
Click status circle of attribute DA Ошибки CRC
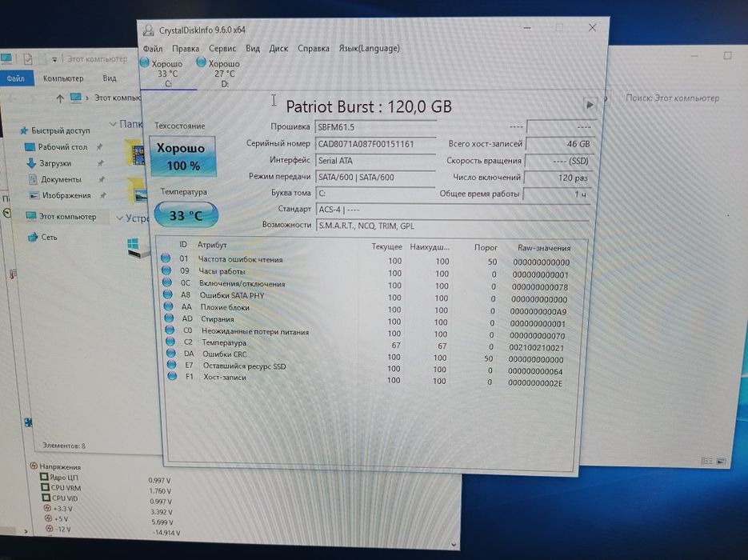(x=170, y=354)
